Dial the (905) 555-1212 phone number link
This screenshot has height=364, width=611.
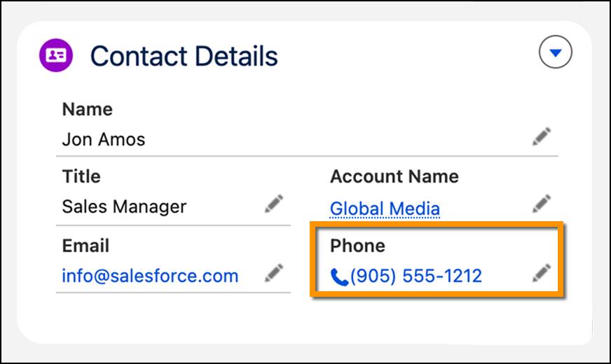click(416, 276)
